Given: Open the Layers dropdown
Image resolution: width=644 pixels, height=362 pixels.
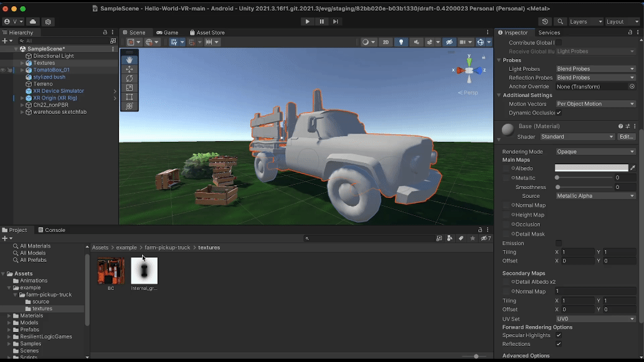Looking at the screenshot, I should pos(587,21).
